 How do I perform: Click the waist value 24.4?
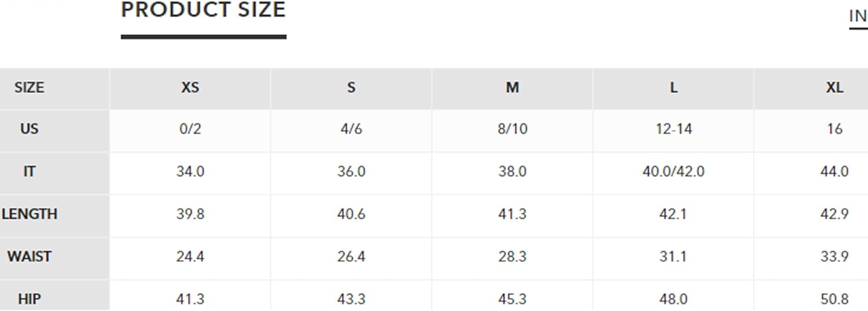click(x=190, y=256)
